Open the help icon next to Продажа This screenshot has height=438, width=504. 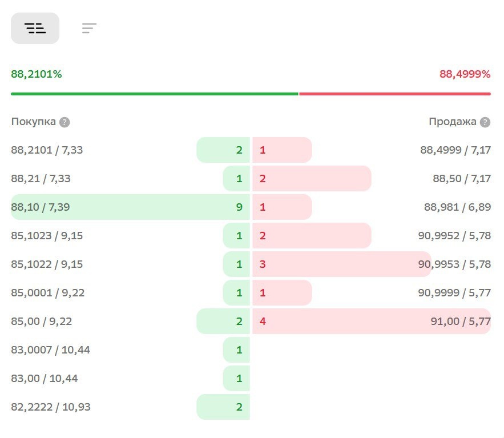tap(485, 122)
